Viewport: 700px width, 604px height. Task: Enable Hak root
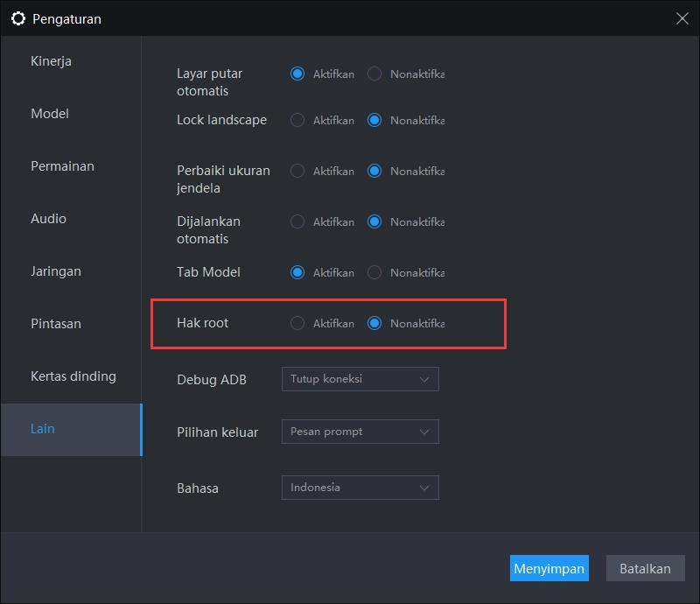[297, 323]
